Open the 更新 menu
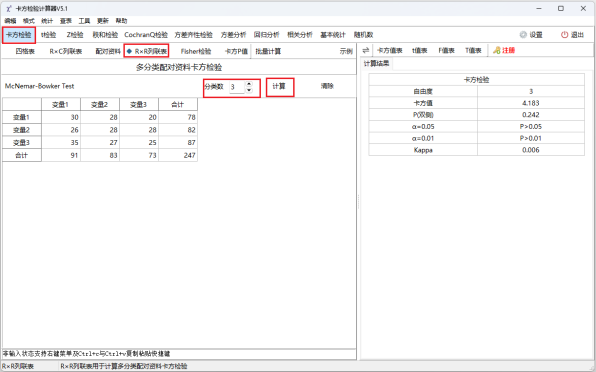 pos(103,21)
